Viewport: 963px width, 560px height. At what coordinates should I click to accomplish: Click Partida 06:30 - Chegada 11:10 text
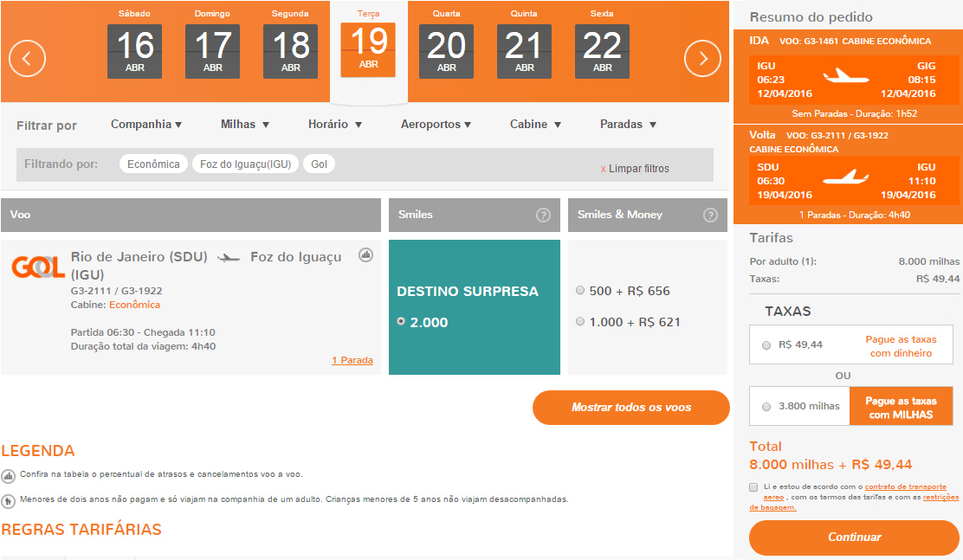[x=143, y=332]
